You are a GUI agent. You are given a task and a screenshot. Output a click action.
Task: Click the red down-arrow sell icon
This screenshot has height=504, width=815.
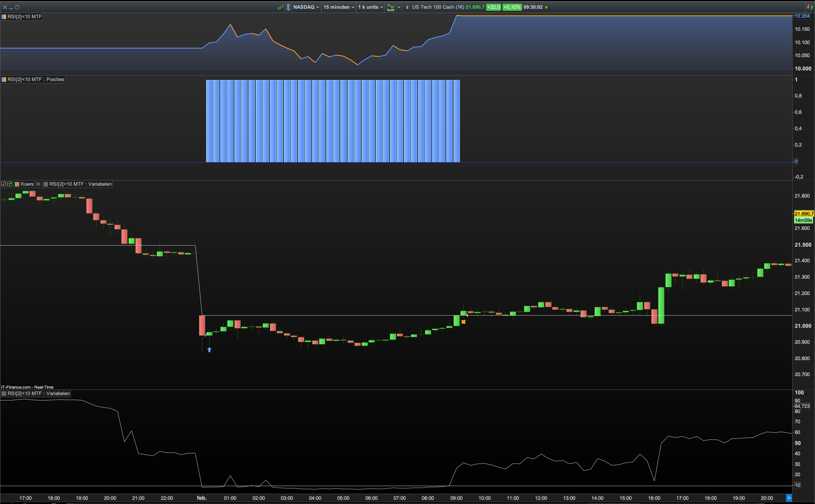[3, 184]
